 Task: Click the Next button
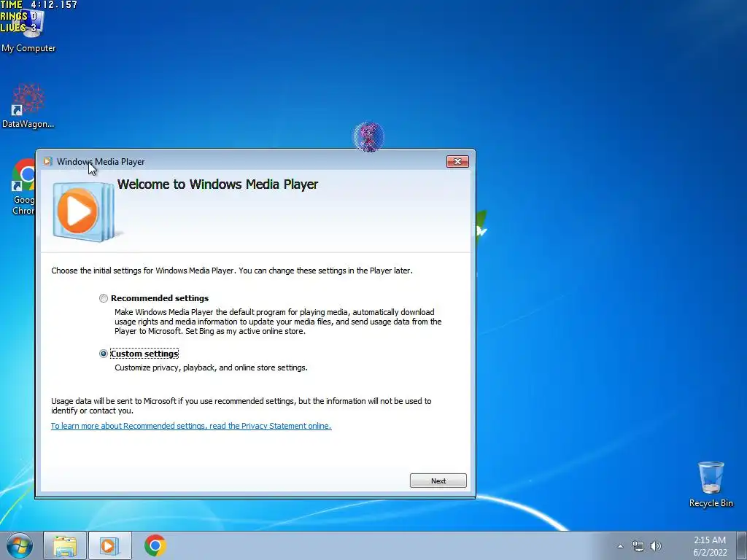point(438,481)
